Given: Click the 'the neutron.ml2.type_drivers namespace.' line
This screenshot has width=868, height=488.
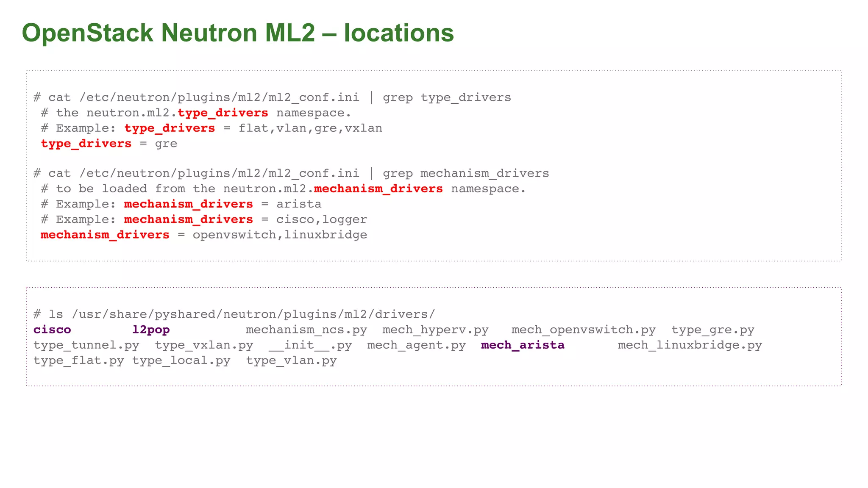Looking at the screenshot, I should (196, 113).
